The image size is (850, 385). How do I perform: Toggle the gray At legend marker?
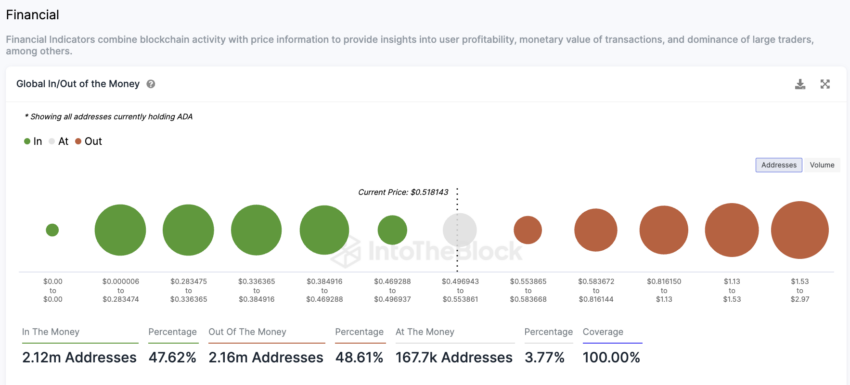coord(51,142)
